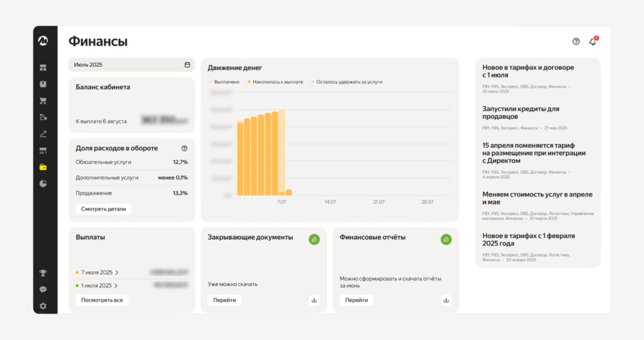Click the notification bell icon
Screen dimensions: 644x340
pos(592,42)
